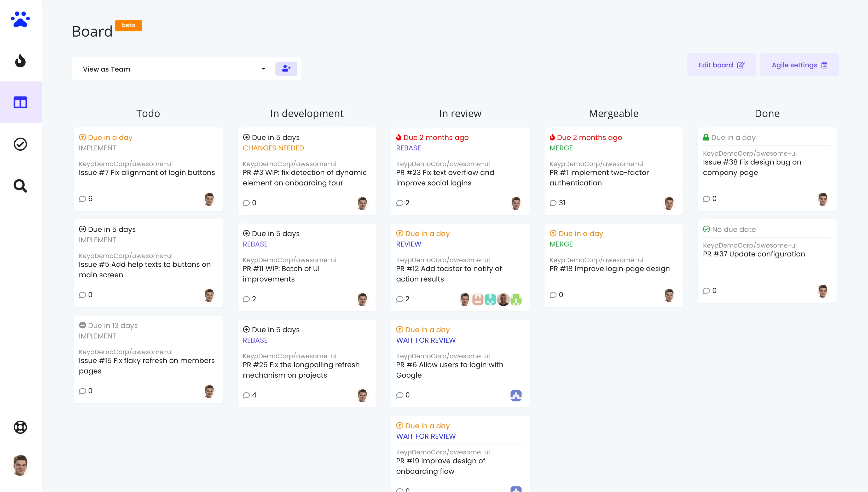Click the green lock icon on Issue #38 card
The width and height of the screenshot is (868, 492).
click(707, 137)
